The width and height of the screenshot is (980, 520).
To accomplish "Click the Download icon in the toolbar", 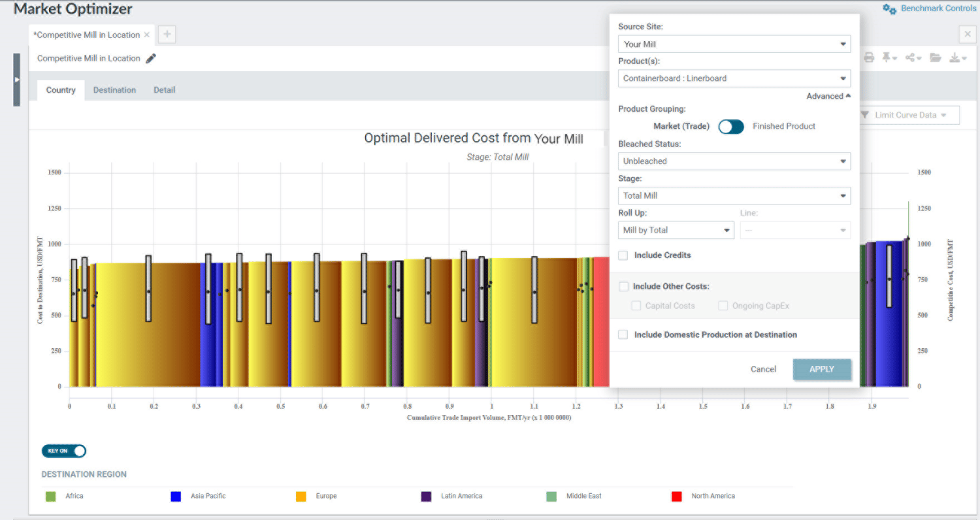I will point(956,57).
